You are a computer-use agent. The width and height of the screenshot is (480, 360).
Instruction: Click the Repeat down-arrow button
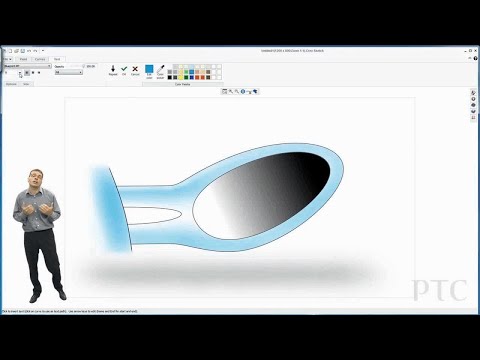(113, 70)
